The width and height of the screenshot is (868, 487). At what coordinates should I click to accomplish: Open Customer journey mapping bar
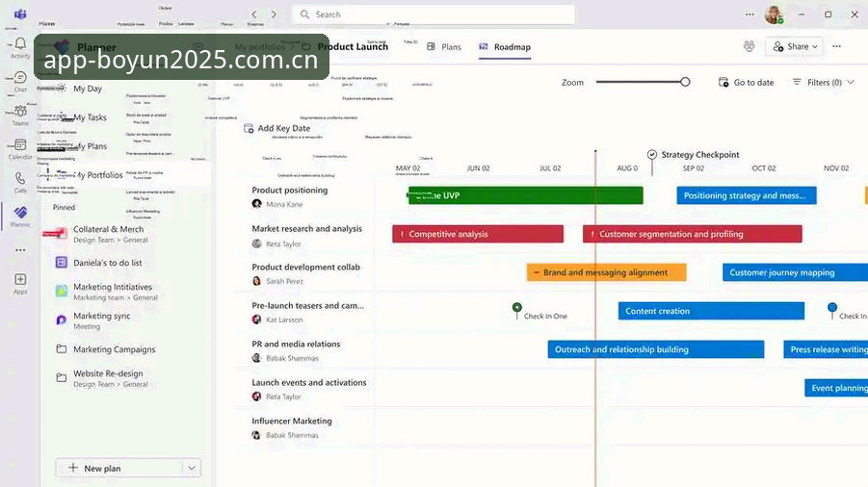tap(795, 272)
